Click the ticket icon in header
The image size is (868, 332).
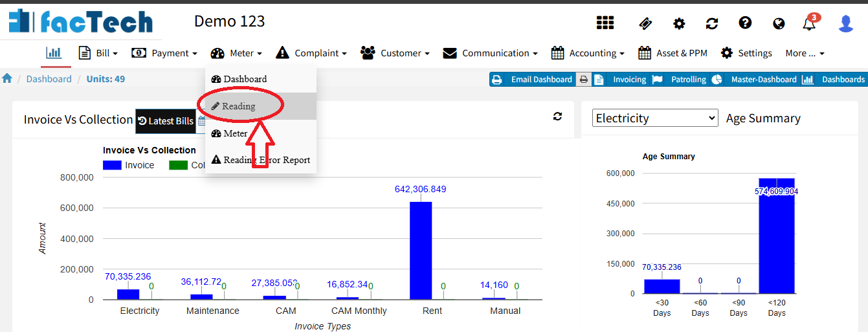click(x=645, y=23)
